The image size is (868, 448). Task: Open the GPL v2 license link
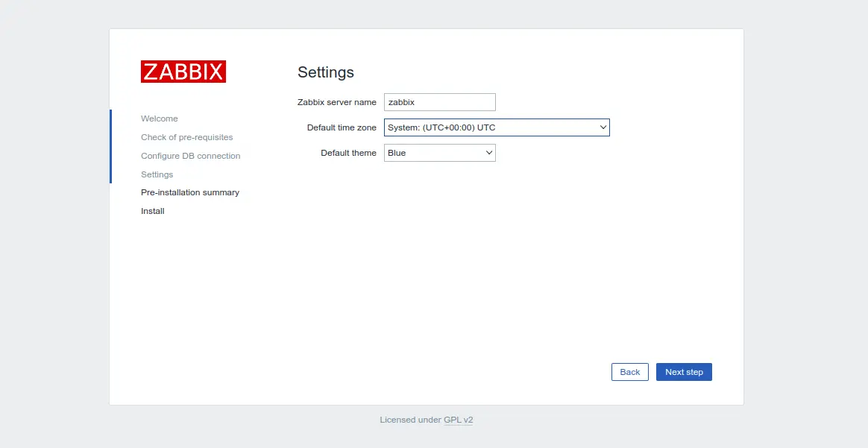(459, 420)
